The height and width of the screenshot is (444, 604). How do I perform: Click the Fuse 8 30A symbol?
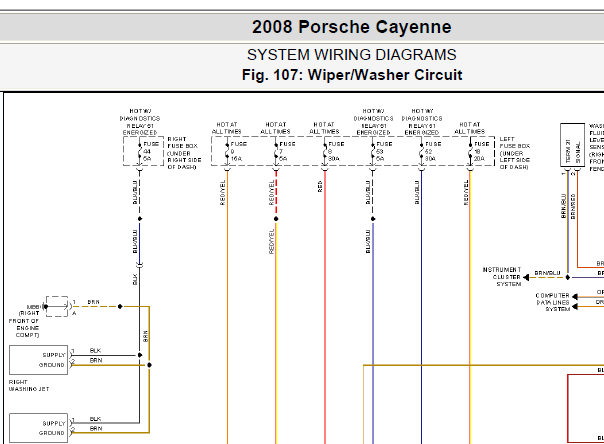[325, 151]
